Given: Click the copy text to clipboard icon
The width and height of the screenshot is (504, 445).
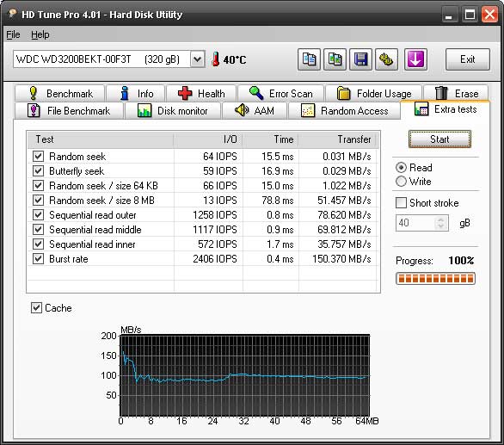Looking at the screenshot, I should 309,59.
